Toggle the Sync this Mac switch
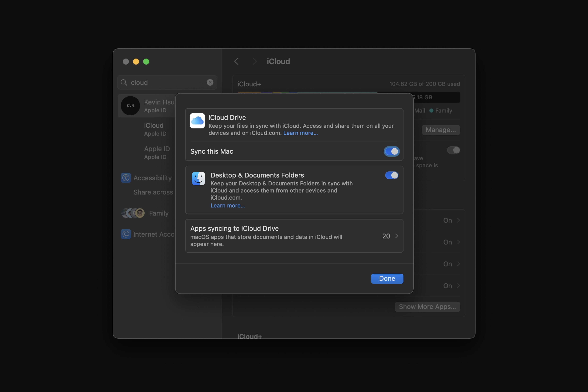The height and width of the screenshot is (392, 588). click(391, 151)
